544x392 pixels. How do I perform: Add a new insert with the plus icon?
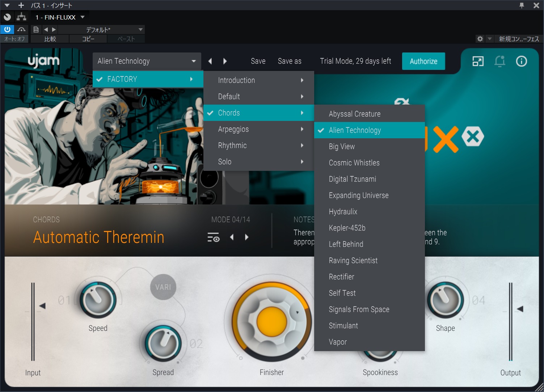[21, 5]
